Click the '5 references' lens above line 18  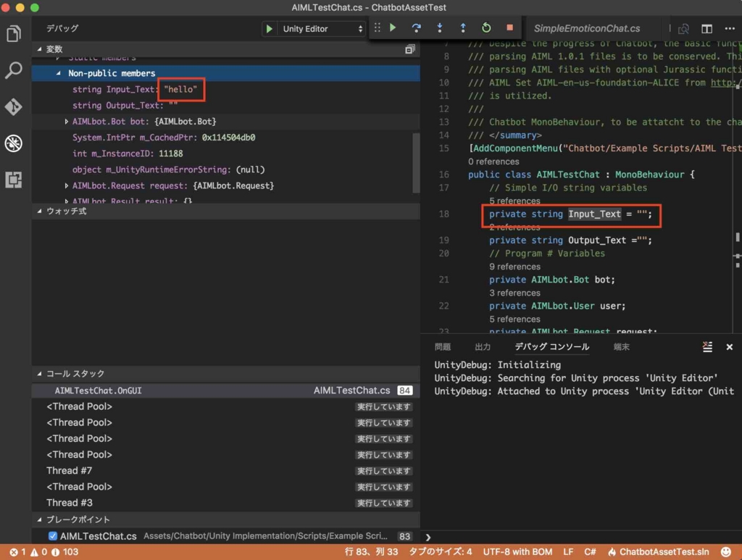coord(514,201)
